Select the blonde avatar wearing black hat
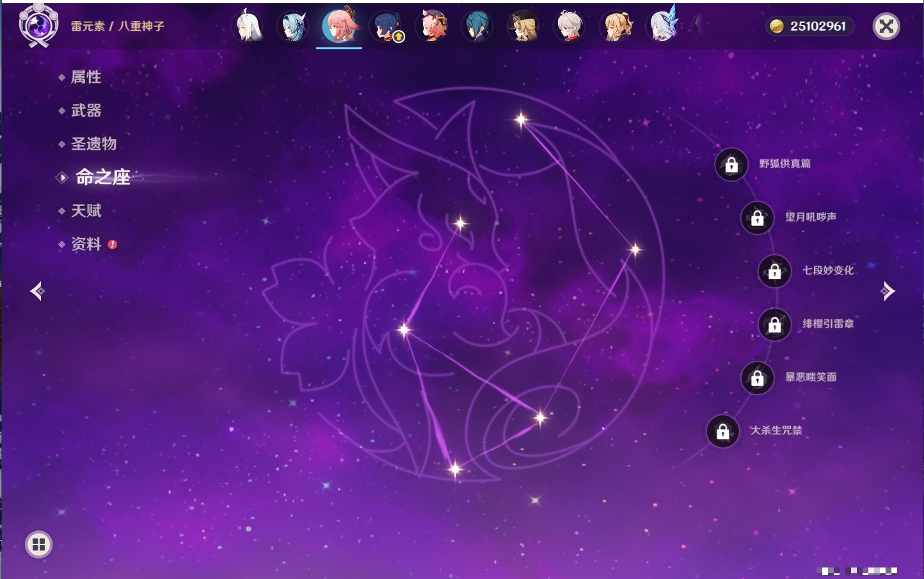 click(523, 26)
